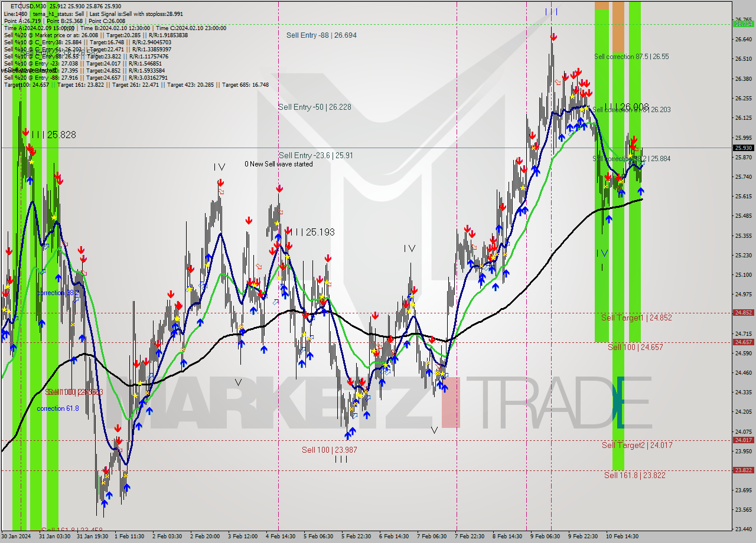
Task: Click the 'Sell Target1 | 24.852' label
Action: [637, 318]
